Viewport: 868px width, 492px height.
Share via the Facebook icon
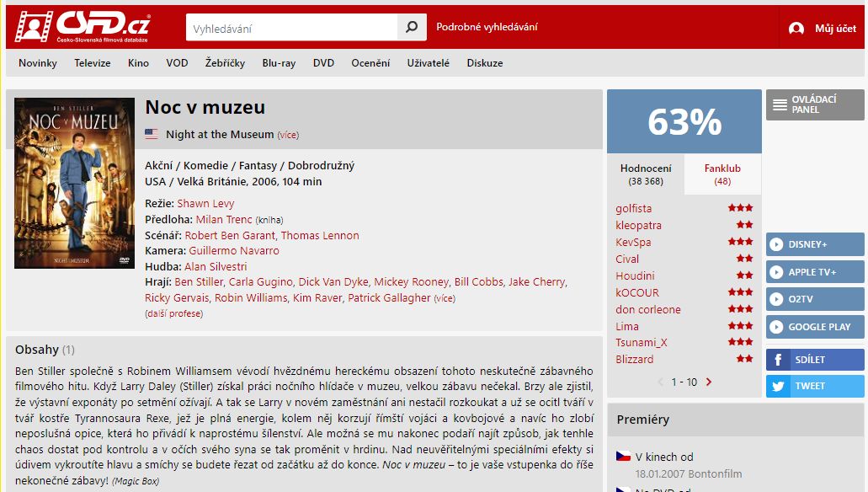778,360
